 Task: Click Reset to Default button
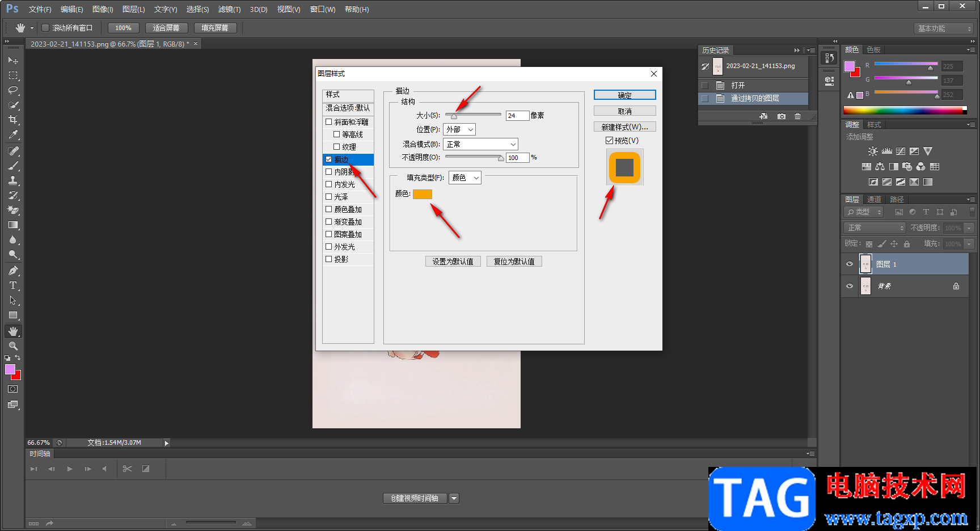pos(514,262)
